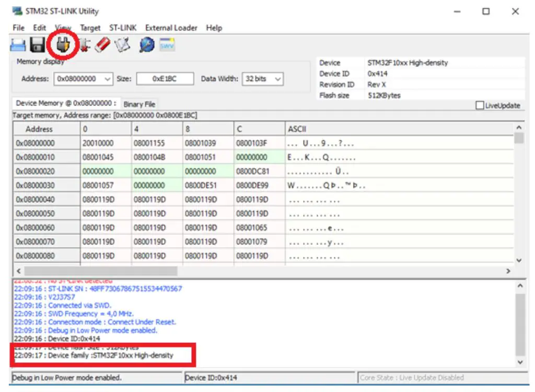
Task: Start Program & Verify via the checklist icon
Action: (x=122, y=45)
